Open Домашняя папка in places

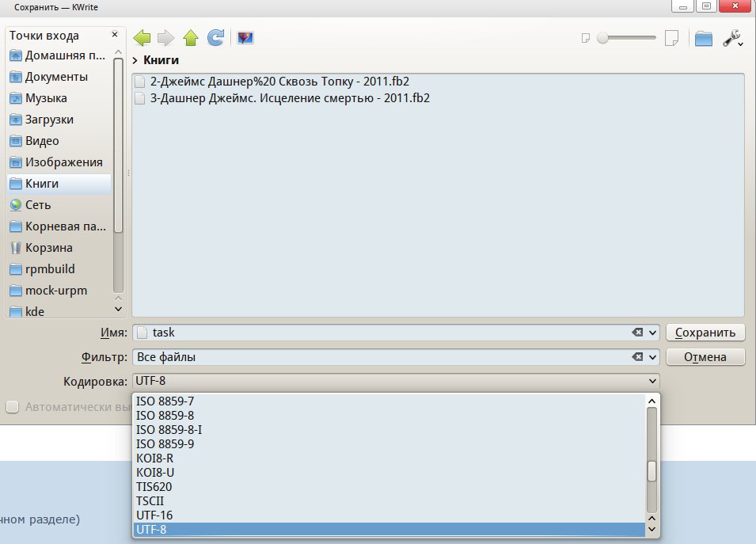58,55
